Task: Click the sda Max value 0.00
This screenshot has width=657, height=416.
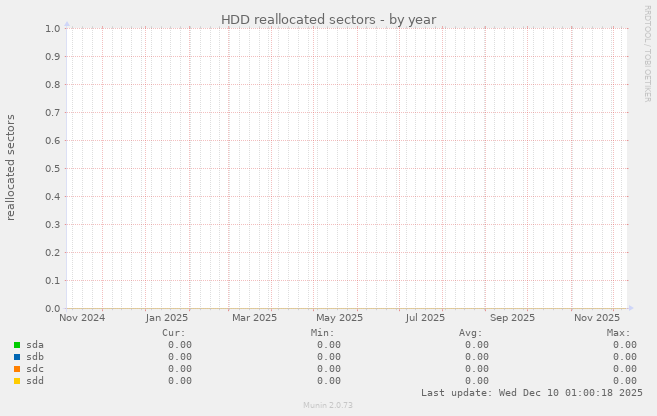Action: point(625,345)
